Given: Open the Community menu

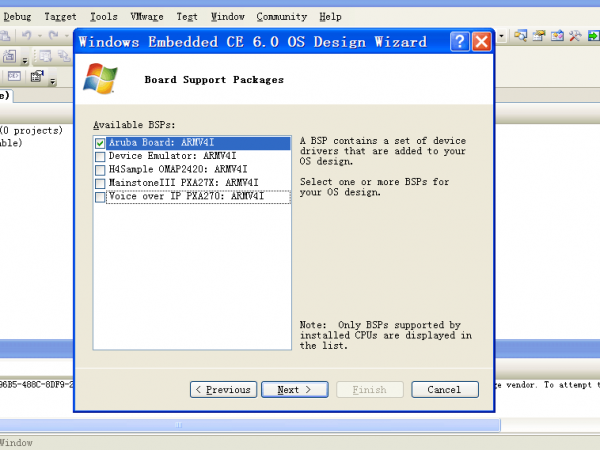Looking at the screenshot, I should (x=280, y=17).
